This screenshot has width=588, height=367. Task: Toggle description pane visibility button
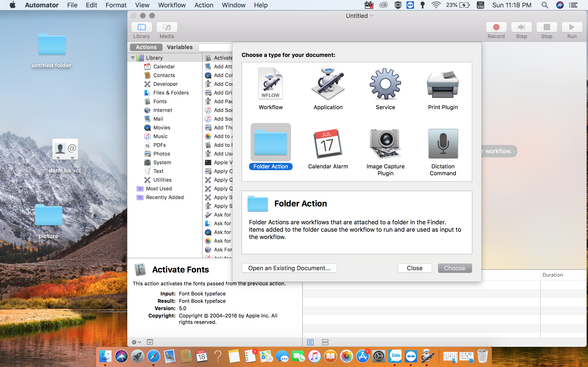click(150, 342)
